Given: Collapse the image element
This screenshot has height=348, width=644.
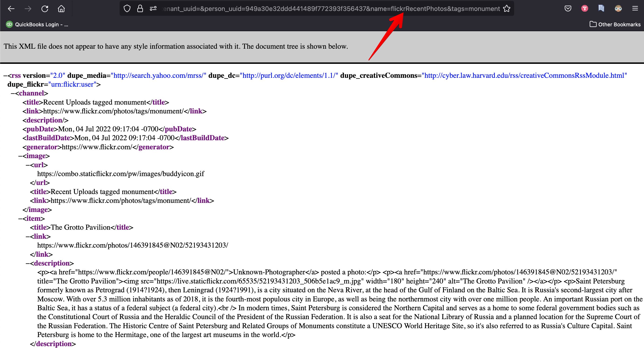Looking at the screenshot, I should 20,156.
